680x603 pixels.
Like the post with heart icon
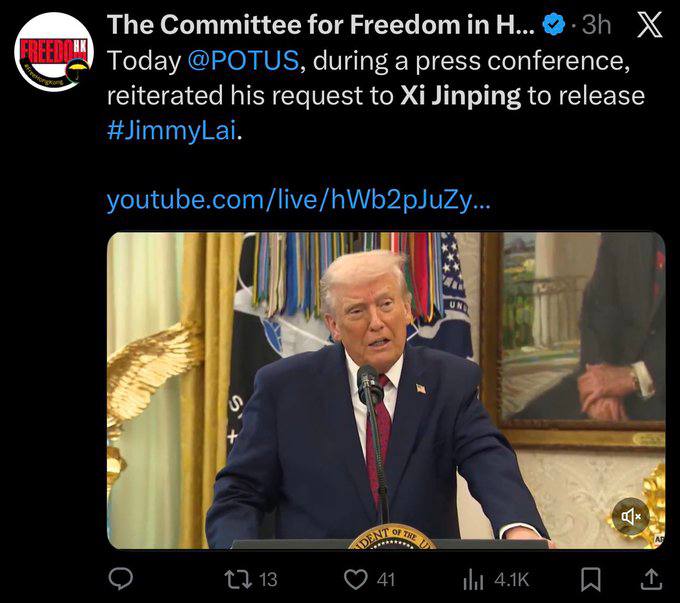[356, 580]
